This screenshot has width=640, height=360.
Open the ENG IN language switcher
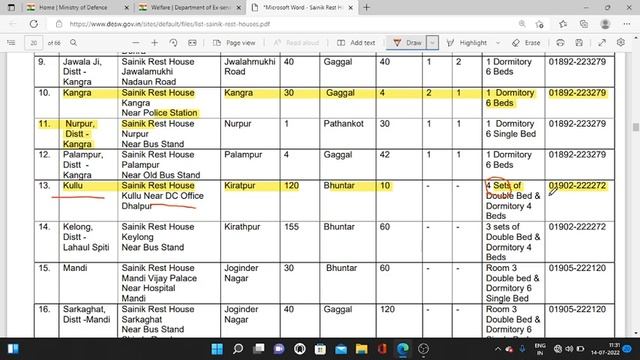(x=540, y=349)
